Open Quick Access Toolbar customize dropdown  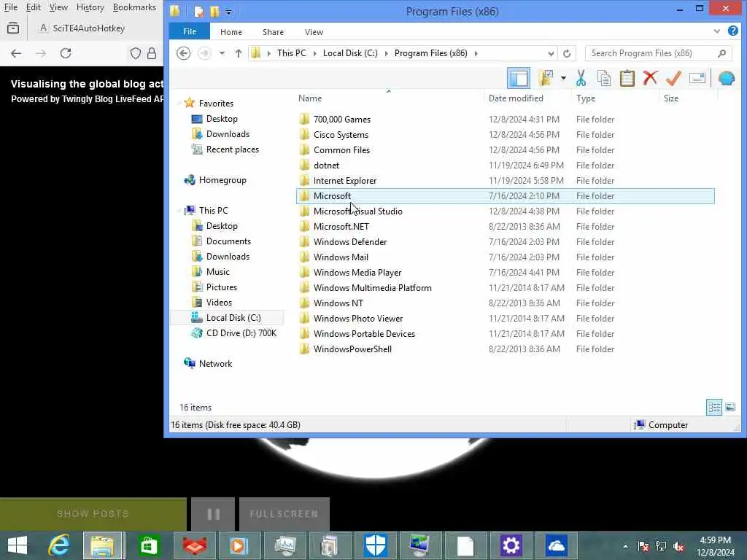[x=228, y=12]
